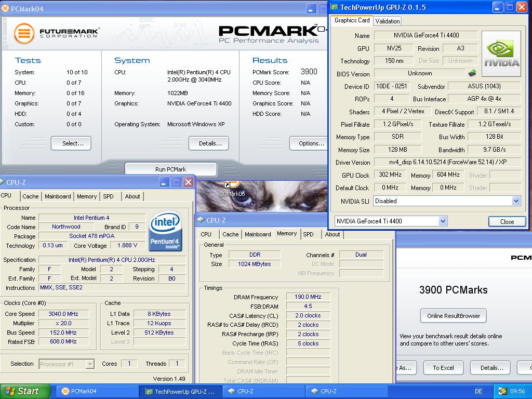Click the DRAM Frequency value 190.0 MHz
Screen dimensions: 532x399
308,297
